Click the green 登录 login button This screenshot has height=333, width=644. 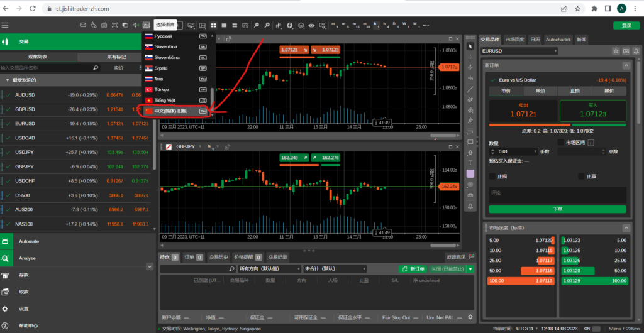coord(626,25)
